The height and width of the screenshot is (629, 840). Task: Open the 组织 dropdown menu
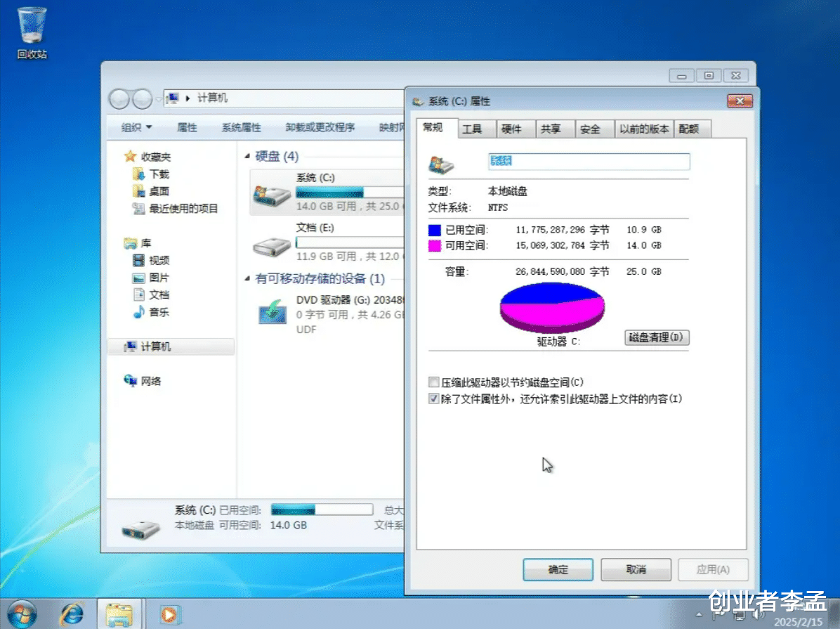click(x=136, y=127)
